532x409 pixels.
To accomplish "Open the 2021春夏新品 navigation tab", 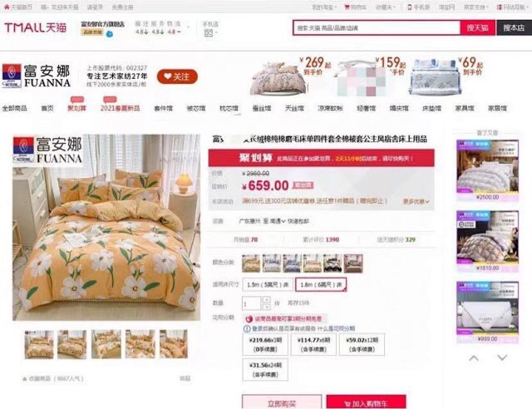I will (x=120, y=108).
